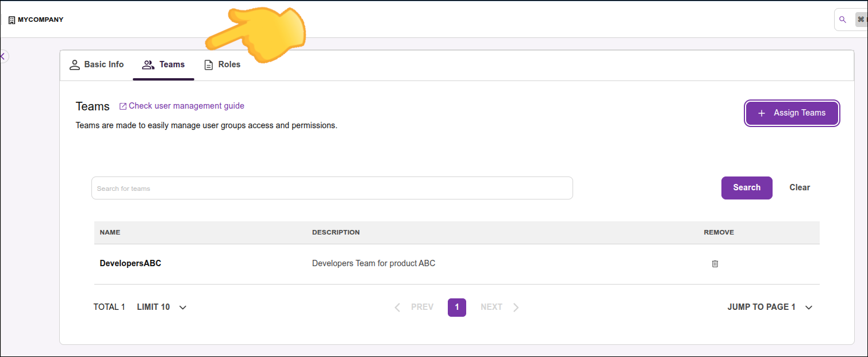Image resolution: width=868 pixels, height=357 pixels.
Task: Collapse the sidebar with the left chevron
Action: click(3, 56)
